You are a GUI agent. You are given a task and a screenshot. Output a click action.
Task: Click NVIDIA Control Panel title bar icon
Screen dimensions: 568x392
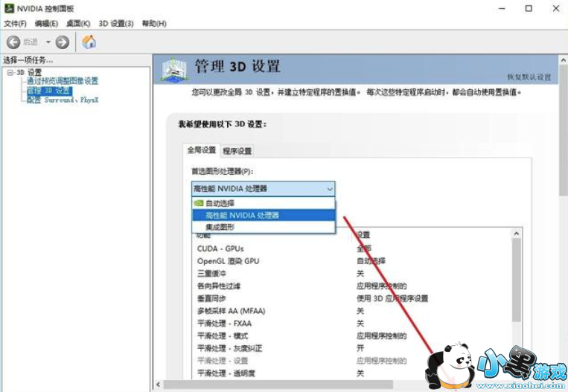[x=9, y=8]
